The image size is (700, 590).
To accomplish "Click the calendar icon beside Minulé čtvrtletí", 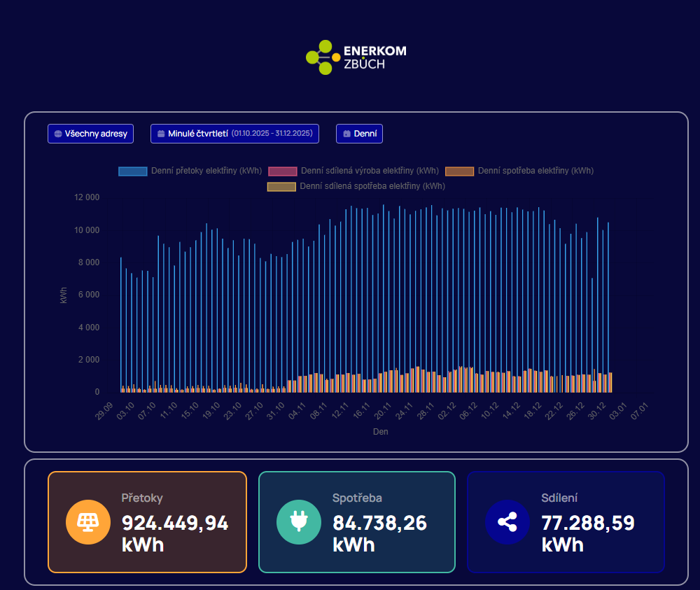I will (161, 134).
